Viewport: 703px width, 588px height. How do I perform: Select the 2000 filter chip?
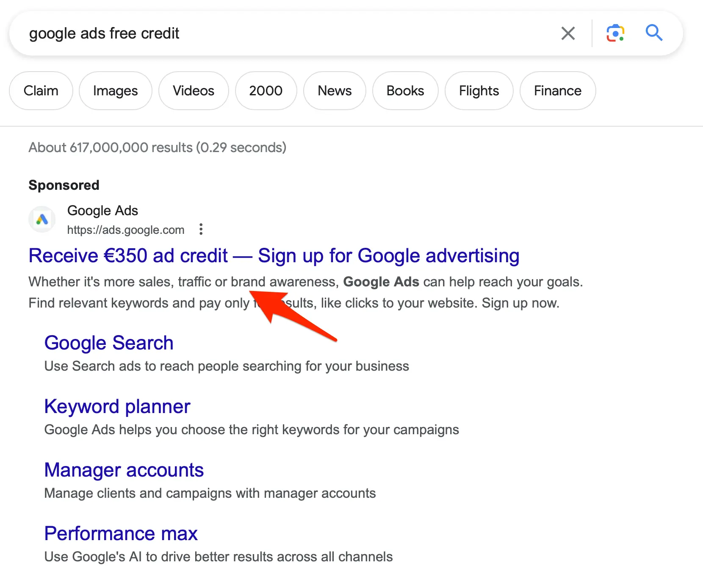click(x=266, y=91)
